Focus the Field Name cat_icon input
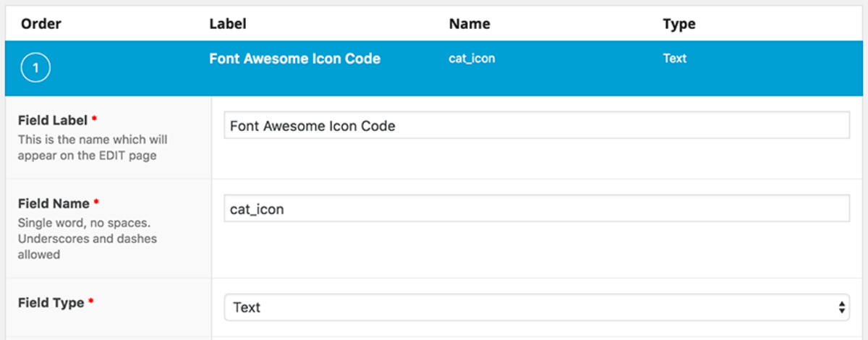The image size is (868, 340). [x=537, y=209]
